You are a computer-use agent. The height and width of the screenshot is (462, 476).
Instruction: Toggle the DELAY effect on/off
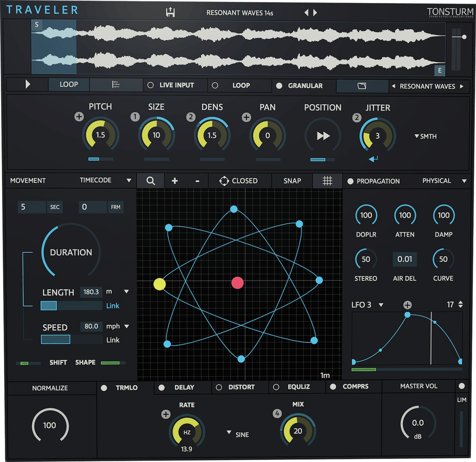coord(161,388)
